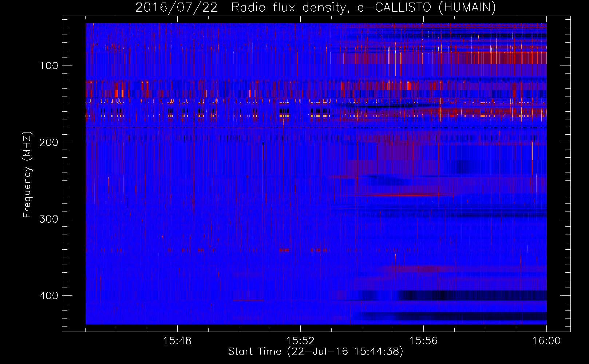The width and height of the screenshot is (589, 364).
Task: Select the 'Frequency (MHZ)' axis label
Action: point(27,175)
